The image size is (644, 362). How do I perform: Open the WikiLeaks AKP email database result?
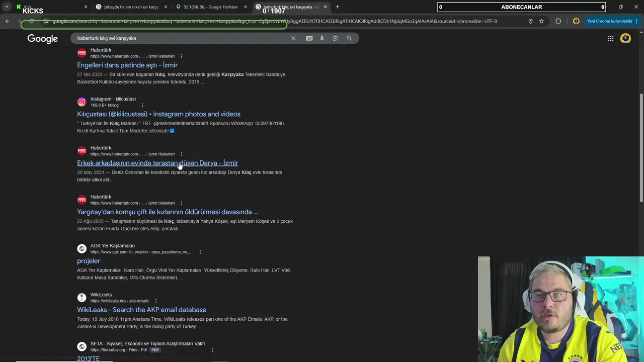point(141,310)
